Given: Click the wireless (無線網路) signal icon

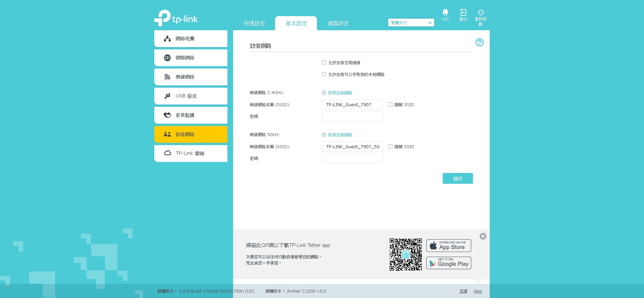Looking at the screenshot, I should 167,77.
